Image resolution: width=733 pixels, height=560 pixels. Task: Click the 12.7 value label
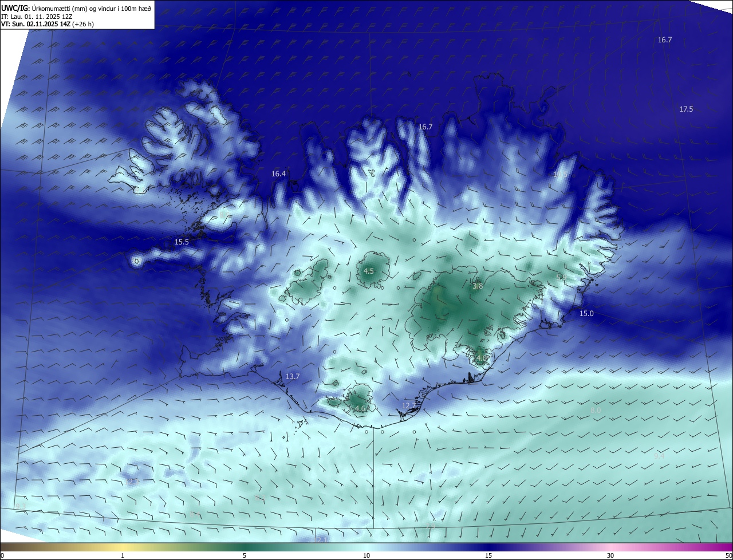point(408,405)
